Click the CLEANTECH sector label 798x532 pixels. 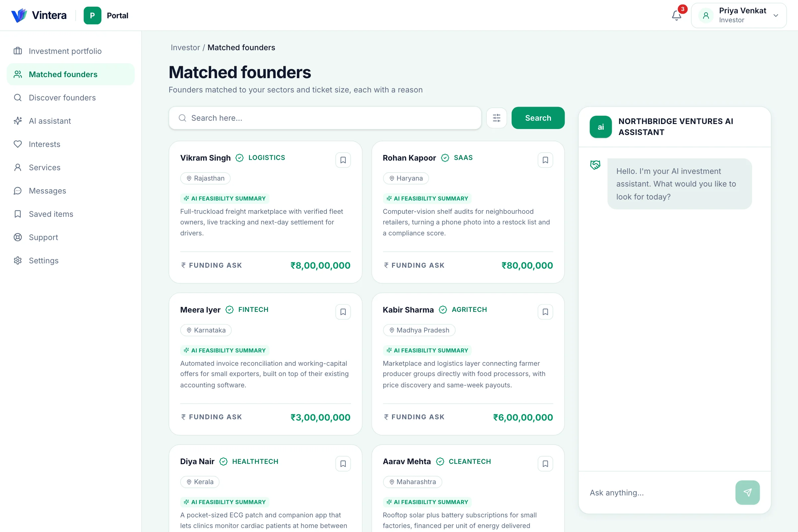tap(470, 462)
